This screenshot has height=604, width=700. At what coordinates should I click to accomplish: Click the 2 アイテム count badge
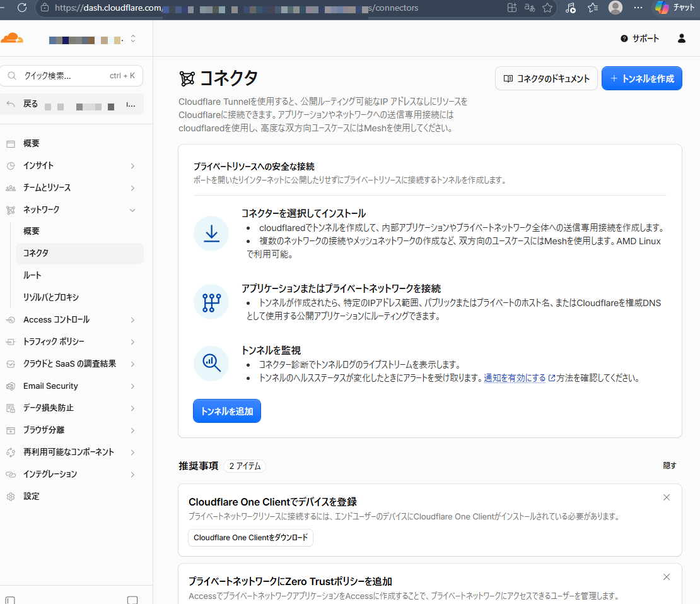tap(245, 466)
